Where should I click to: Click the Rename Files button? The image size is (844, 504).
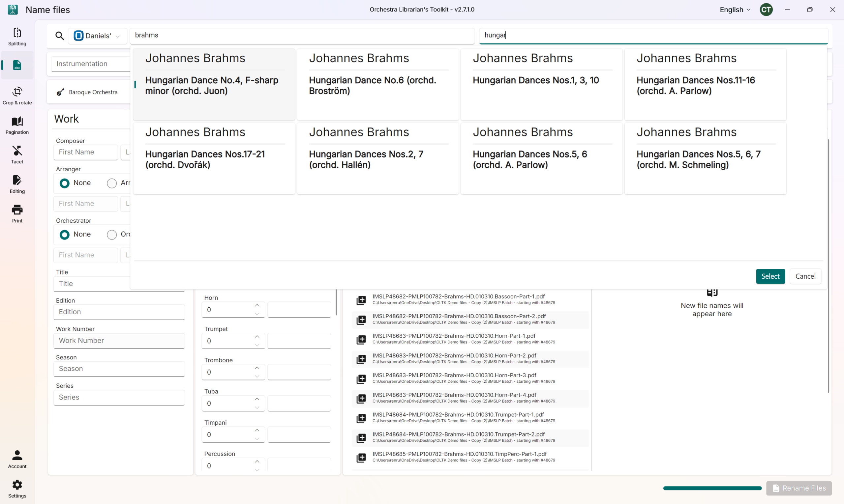pos(799,489)
